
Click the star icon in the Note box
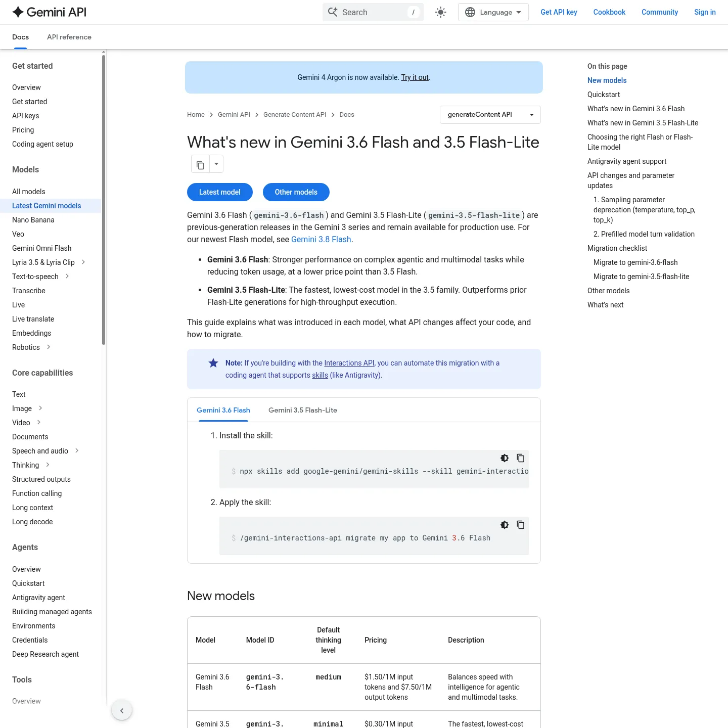pyautogui.click(x=213, y=363)
